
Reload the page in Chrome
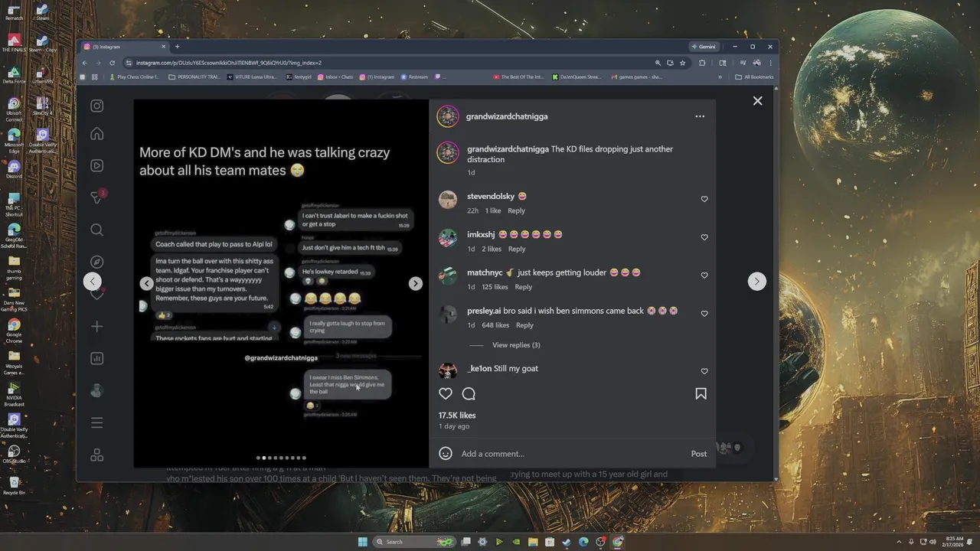[x=112, y=63]
